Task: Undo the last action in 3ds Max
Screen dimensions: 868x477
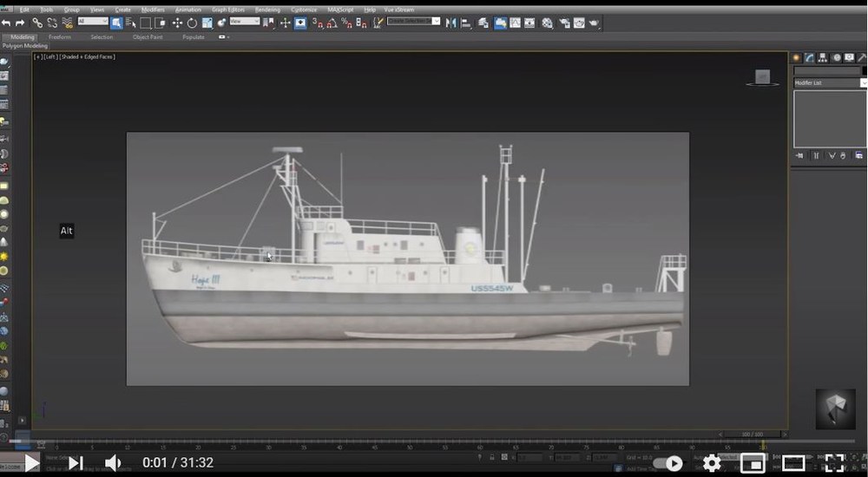Action: 6,23
